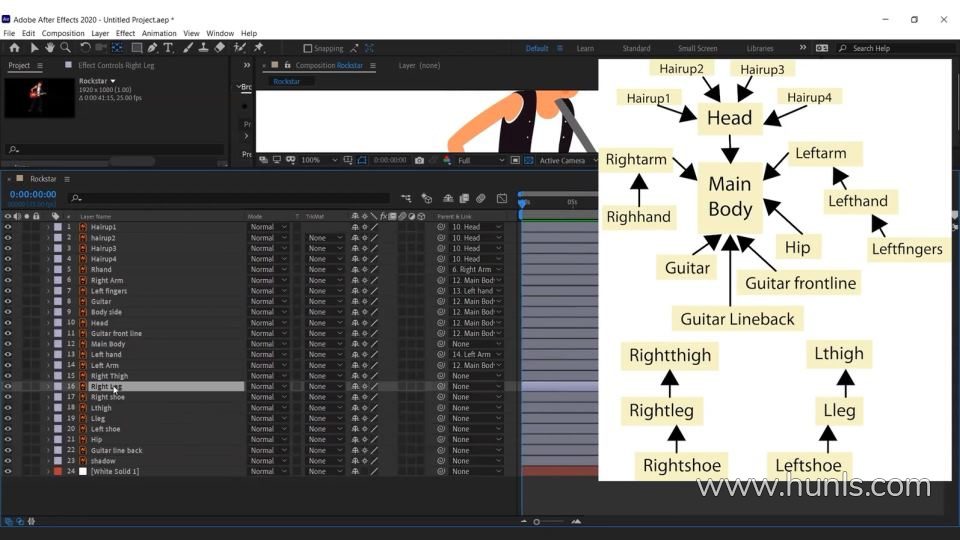Image resolution: width=960 pixels, height=540 pixels.
Task: Click the Guitar layer's purple label color
Action: point(57,301)
